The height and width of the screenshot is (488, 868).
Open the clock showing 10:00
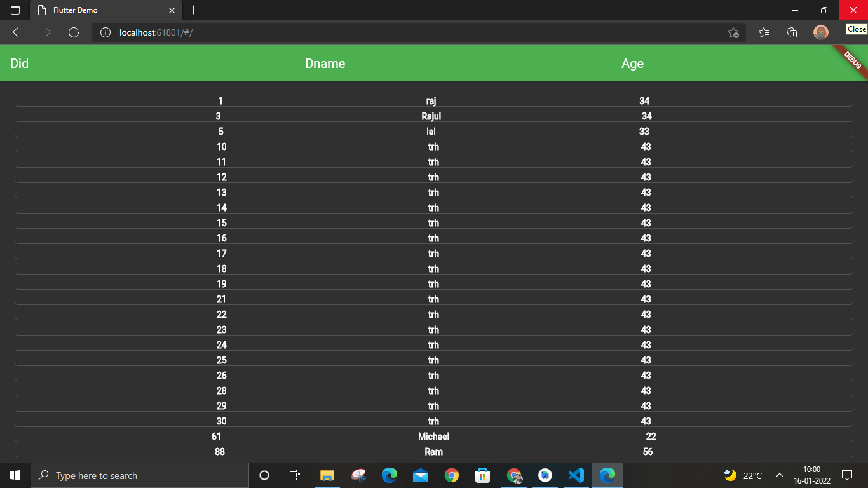811,475
